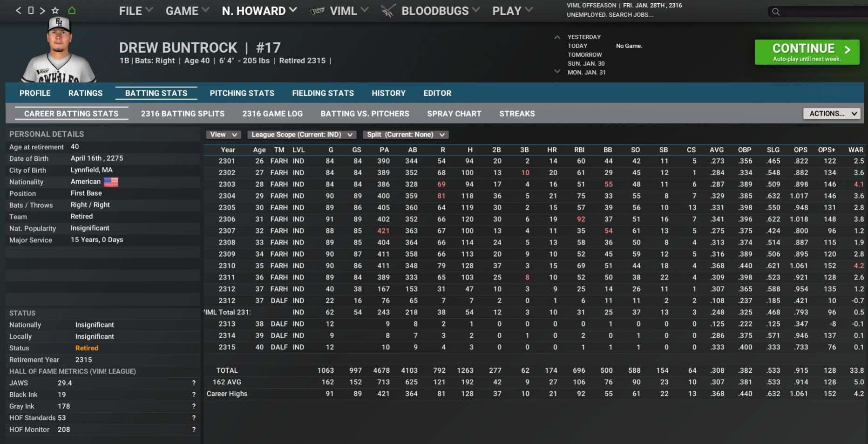868x444 pixels.
Task: Go back with the left arrow icon
Action: [x=19, y=10]
